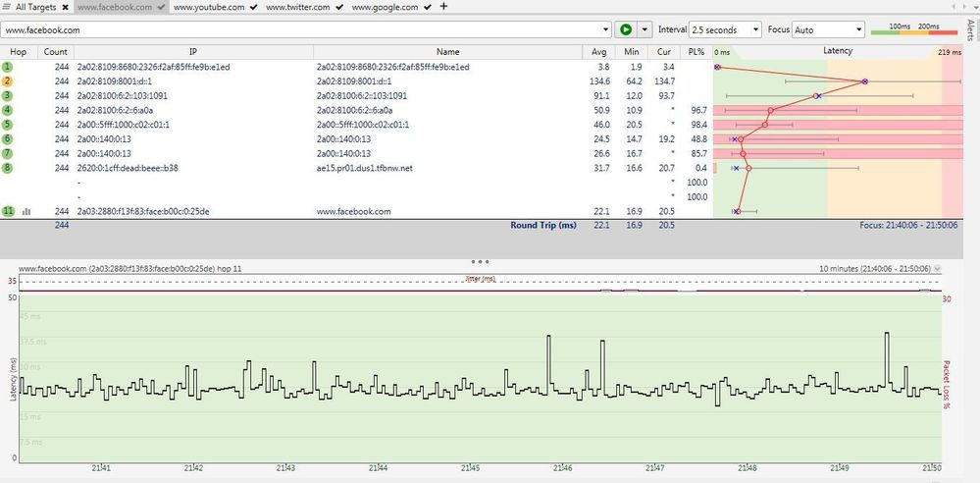Sort by the Hop column header
Image resolution: width=980 pixels, height=483 pixels.
(x=19, y=52)
